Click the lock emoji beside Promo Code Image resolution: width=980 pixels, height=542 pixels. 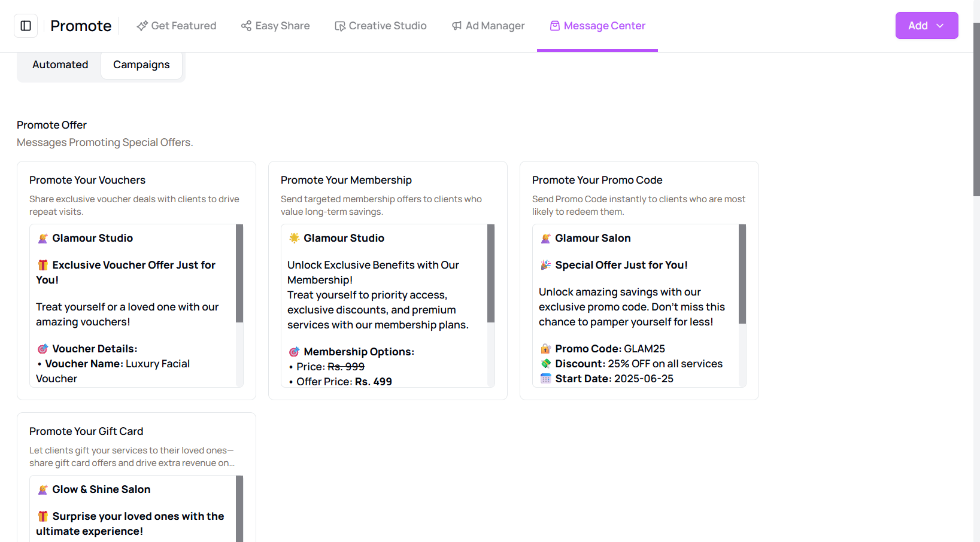[546, 349]
